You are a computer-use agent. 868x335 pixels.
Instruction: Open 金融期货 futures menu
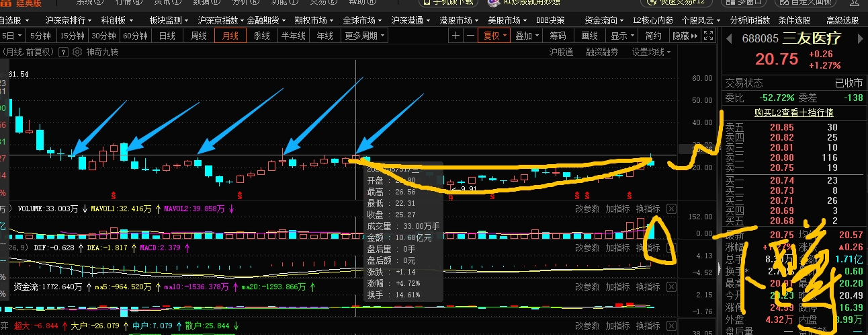tap(267, 21)
